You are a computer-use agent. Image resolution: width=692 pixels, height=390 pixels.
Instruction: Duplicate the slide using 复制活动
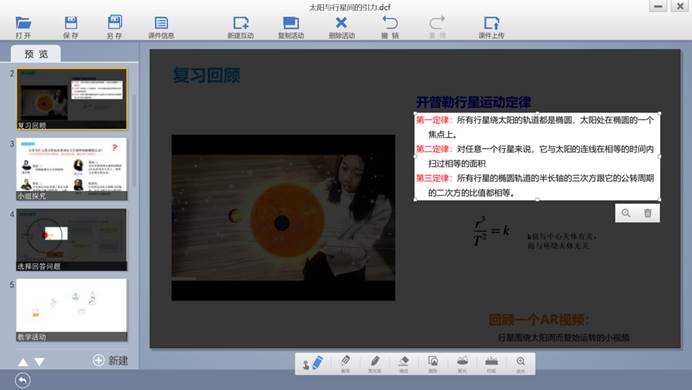tap(291, 27)
